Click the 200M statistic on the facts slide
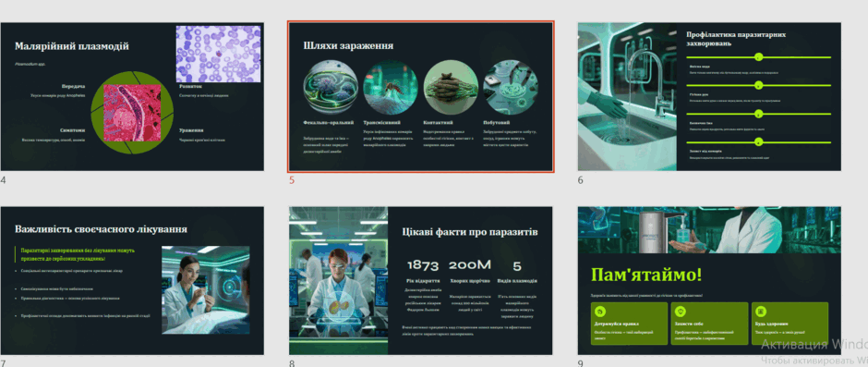Viewport: 868px width, 367px height. pyautogui.click(x=470, y=266)
